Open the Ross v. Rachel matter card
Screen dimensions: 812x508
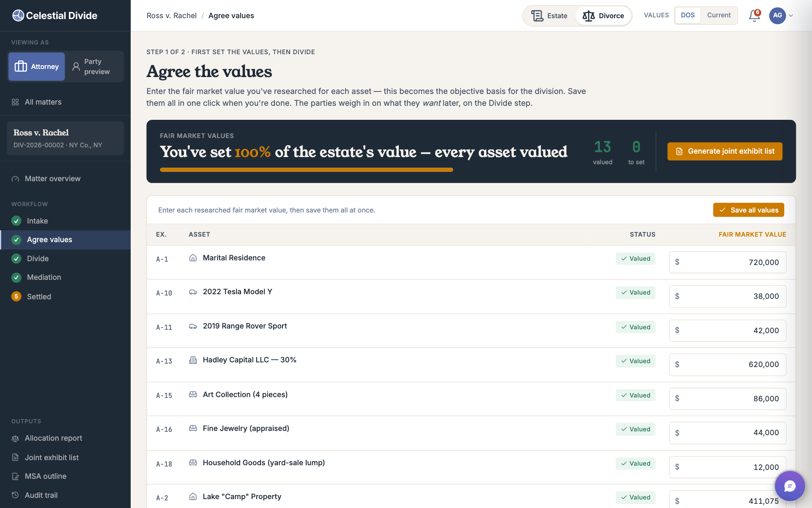pyautogui.click(x=65, y=138)
